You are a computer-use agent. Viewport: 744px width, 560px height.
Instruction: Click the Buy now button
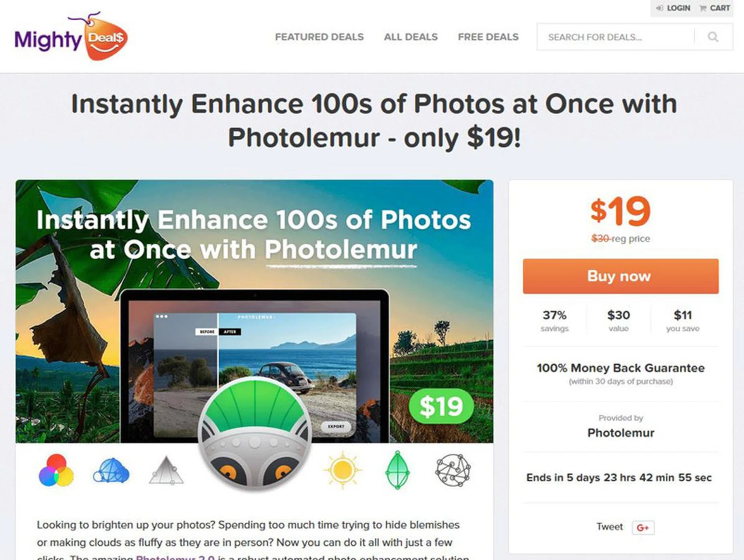(620, 276)
